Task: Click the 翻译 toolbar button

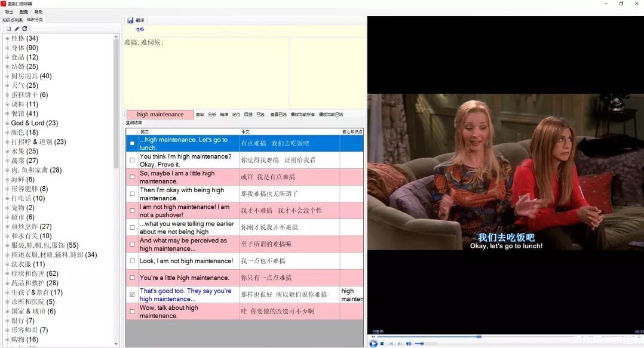Action: (x=140, y=20)
